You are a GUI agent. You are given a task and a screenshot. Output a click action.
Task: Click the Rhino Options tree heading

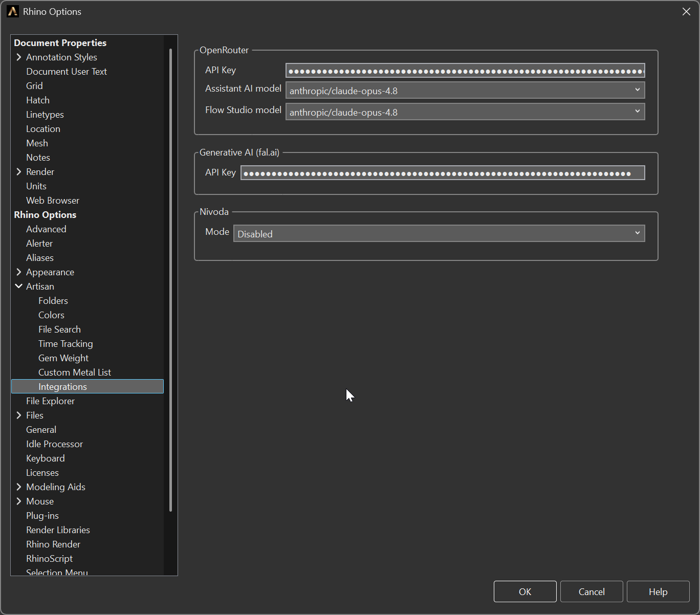(45, 215)
